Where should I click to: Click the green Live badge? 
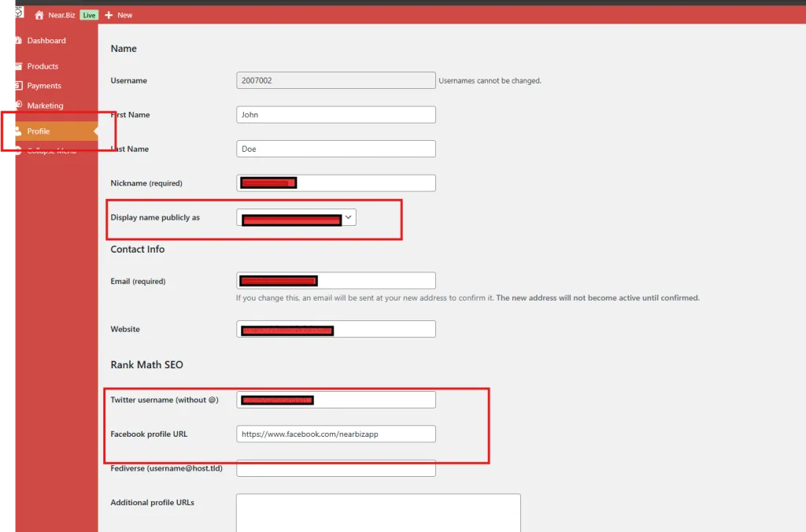[89, 15]
